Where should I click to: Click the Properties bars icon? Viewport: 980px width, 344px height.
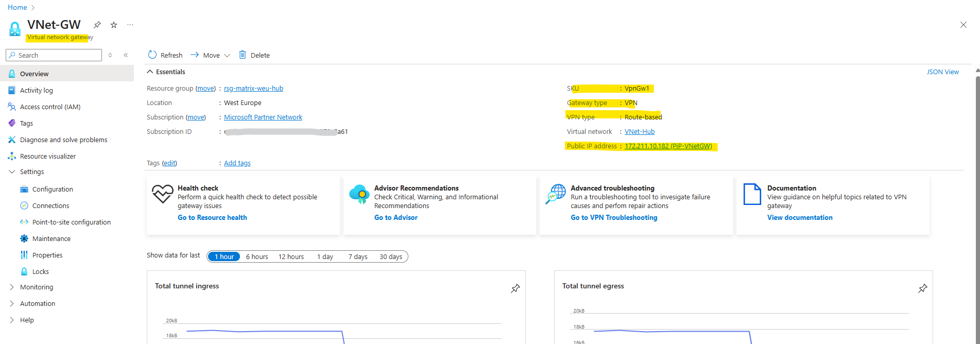(24, 255)
